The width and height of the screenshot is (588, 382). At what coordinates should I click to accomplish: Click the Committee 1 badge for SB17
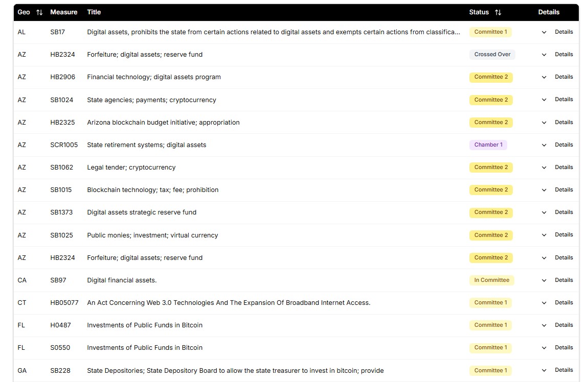point(490,32)
